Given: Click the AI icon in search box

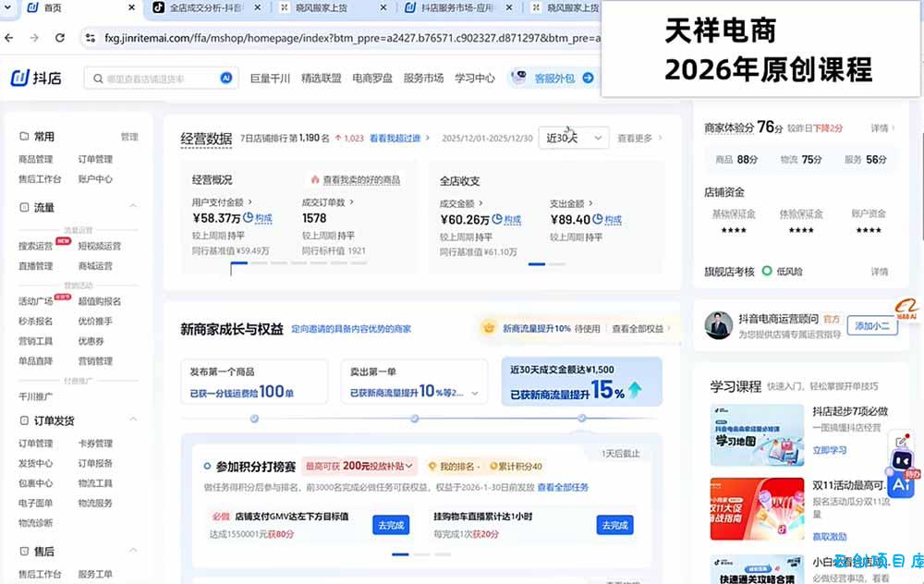Looking at the screenshot, I should (x=226, y=78).
